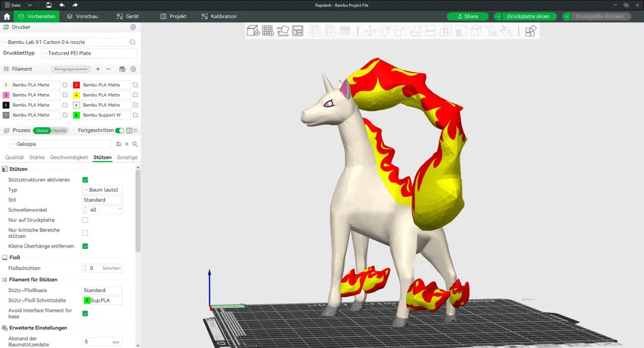
Task: Open the Projekt tab
Action: (173, 17)
